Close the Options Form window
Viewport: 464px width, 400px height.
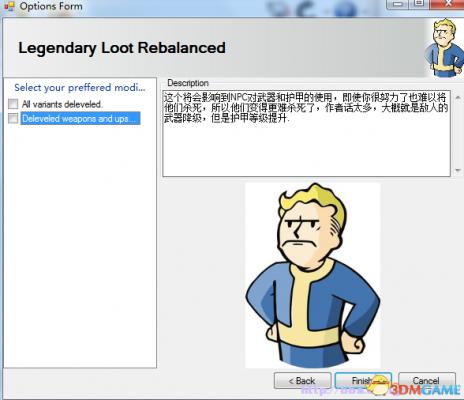(447, 4)
